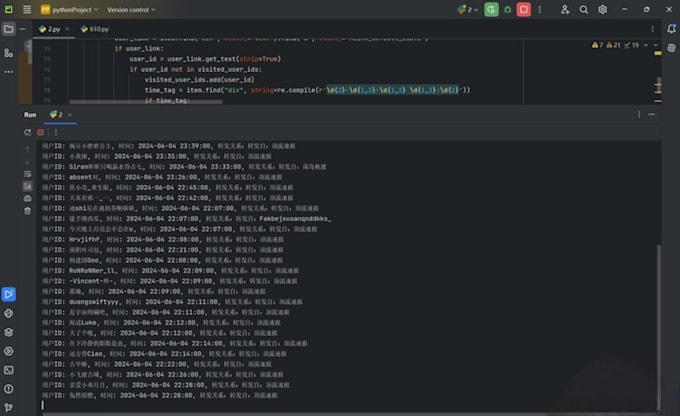Rerun the script from Run toolbar
680x416 pixels.
pyautogui.click(x=28, y=132)
